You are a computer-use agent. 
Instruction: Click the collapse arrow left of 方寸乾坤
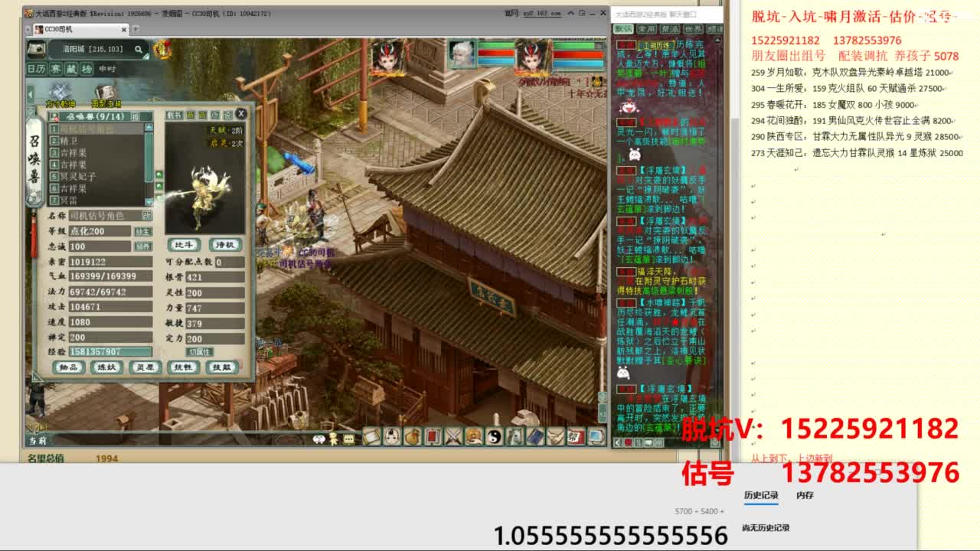31,94
